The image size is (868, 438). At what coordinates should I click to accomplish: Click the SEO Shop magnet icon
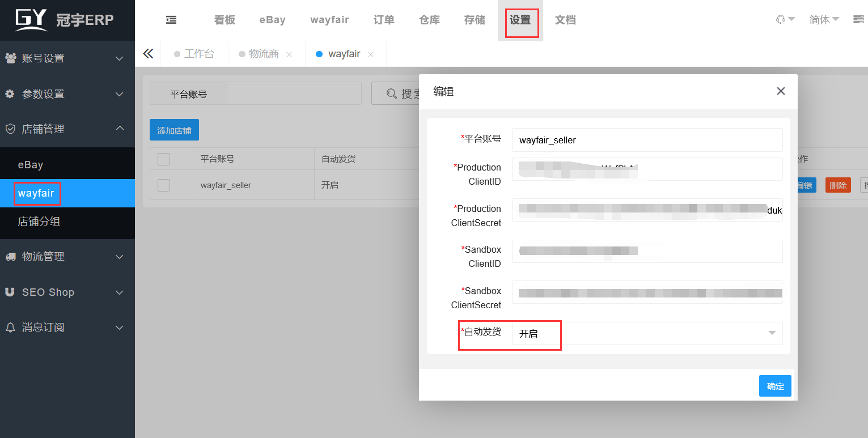click(x=10, y=292)
